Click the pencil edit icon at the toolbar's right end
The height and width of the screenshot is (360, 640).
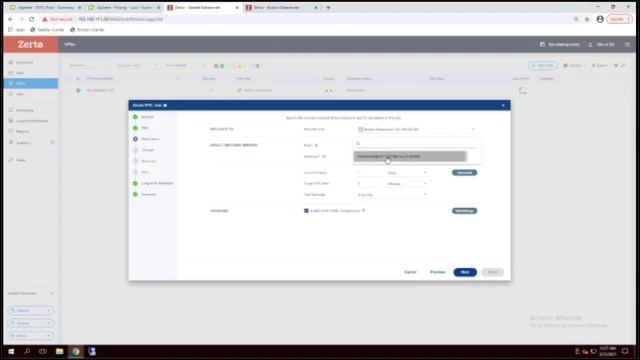pyautogui.click(x=623, y=66)
